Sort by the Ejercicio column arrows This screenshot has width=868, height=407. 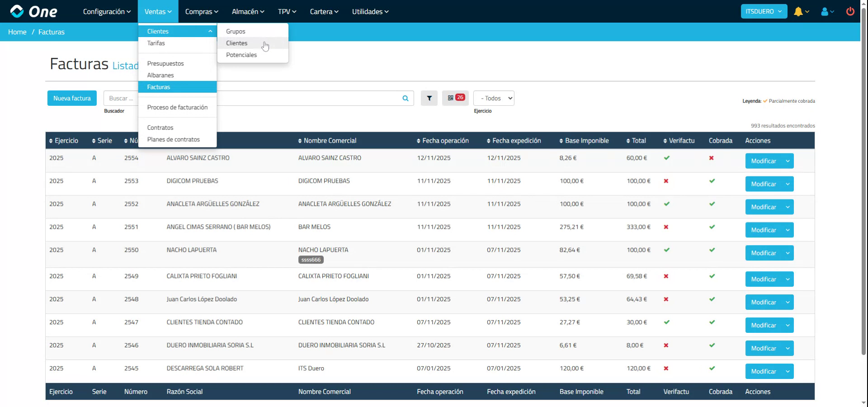click(50, 141)
